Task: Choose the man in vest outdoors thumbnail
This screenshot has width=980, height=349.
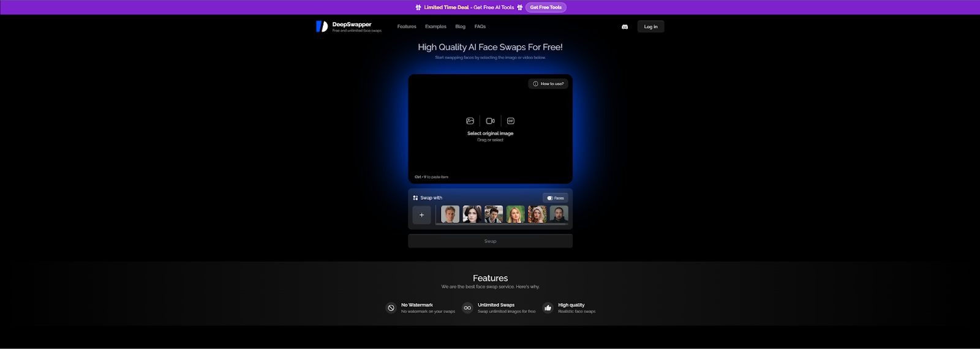Action: 494,214
